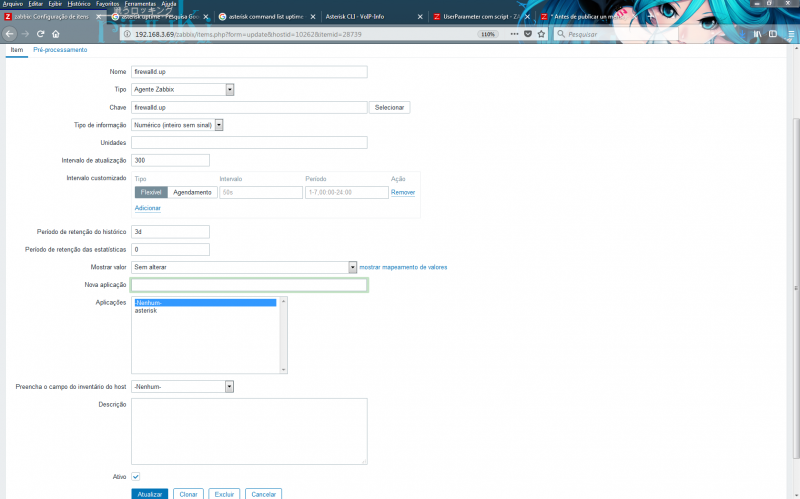Image resolution: width=800 pixels, height=499 pixels.
Task: Open the Library icon in toolbar
Action: pos(758,34)
